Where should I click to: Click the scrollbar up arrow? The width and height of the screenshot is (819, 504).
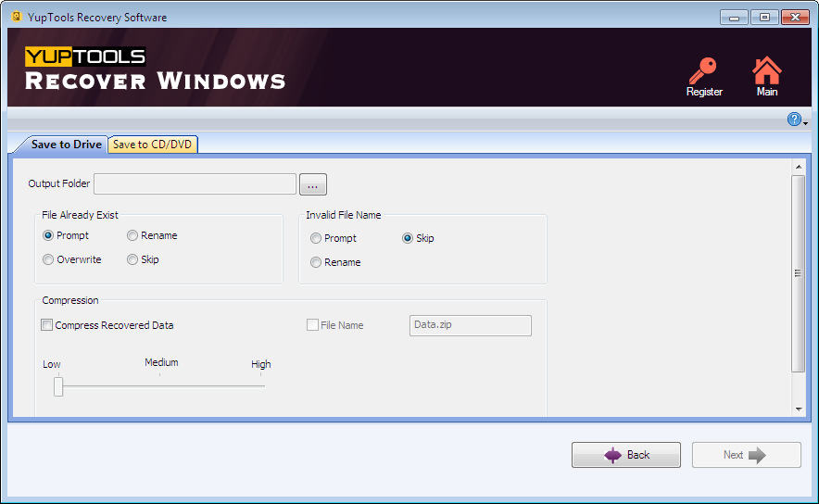point(799,167)
